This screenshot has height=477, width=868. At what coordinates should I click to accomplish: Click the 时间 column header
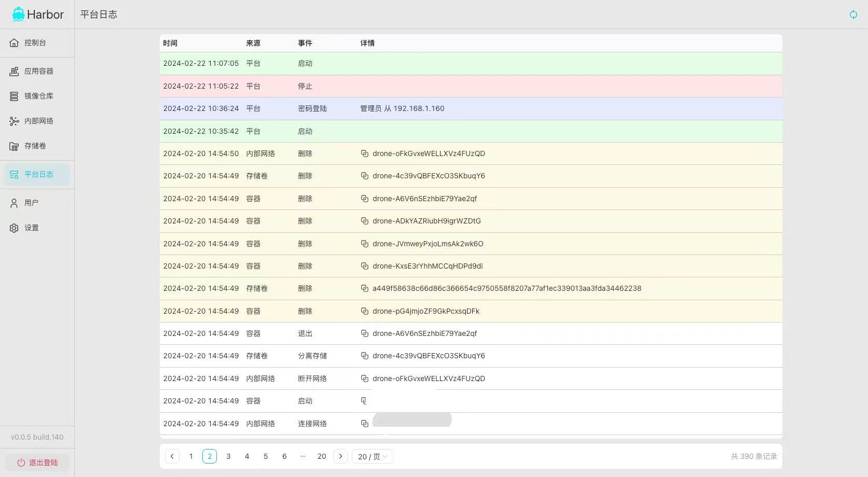click(170, 43)
